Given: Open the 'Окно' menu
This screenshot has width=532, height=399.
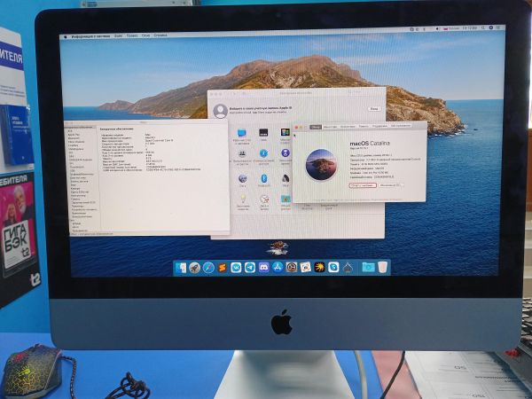Looking at the screenshot, I should [145, 35].
